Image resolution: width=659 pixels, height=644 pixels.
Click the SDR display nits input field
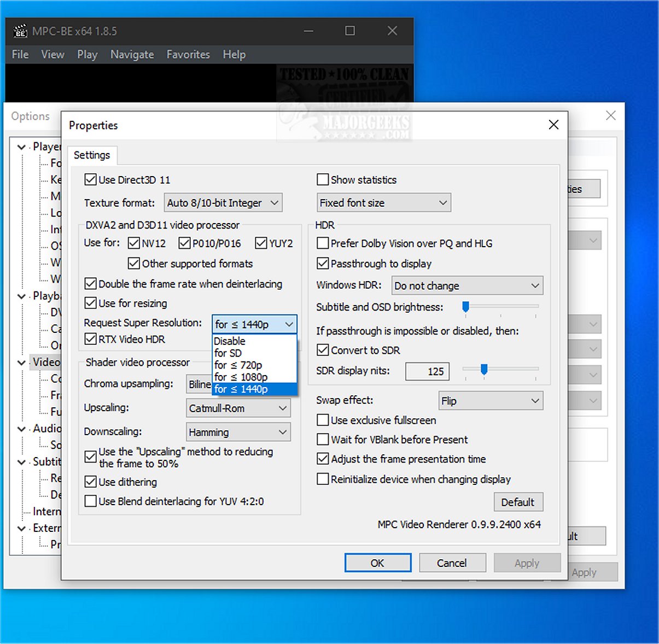click(427, 371)
